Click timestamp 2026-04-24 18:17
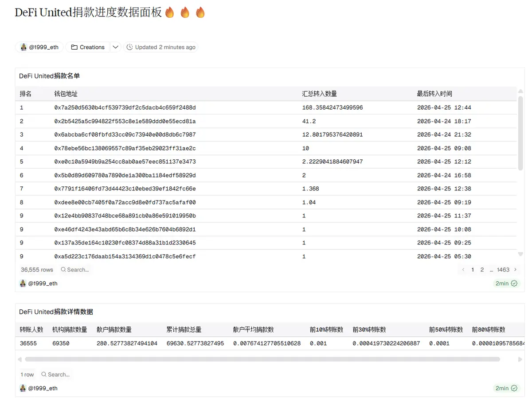 [x=444, y=121]
